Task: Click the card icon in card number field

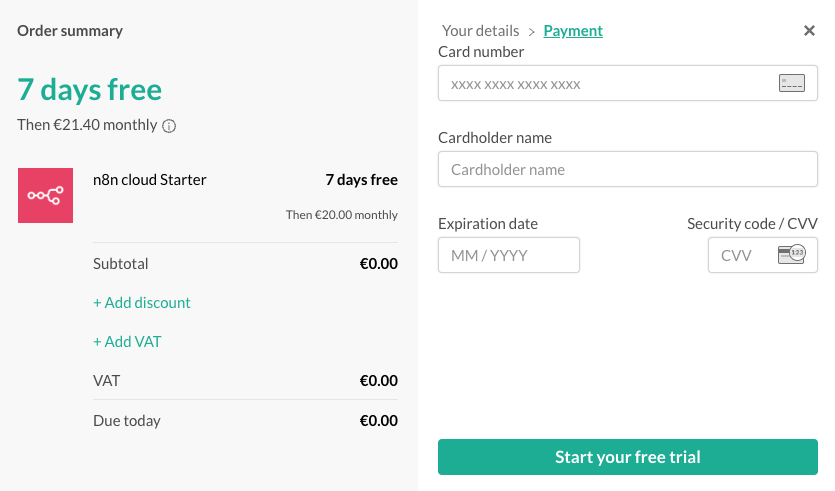Action: pyautogui.click(x=791, y=84)
